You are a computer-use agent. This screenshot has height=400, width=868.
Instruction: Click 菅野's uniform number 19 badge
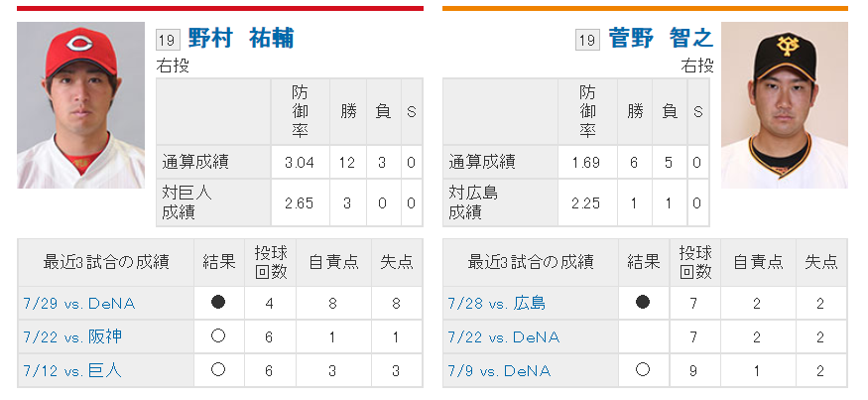(588, 40)
